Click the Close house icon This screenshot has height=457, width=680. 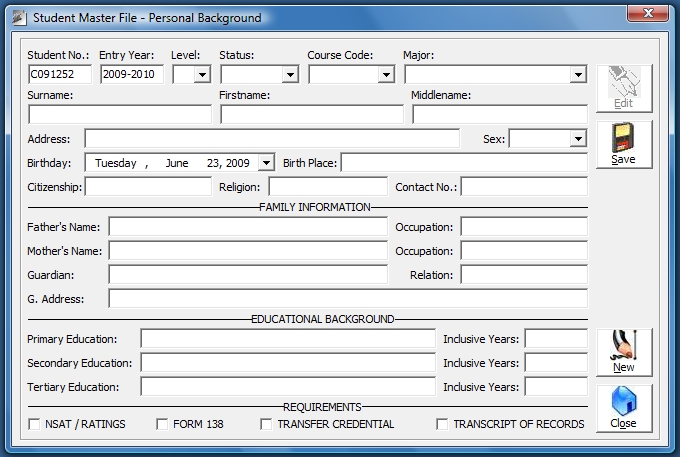click(x=624, y=401)
